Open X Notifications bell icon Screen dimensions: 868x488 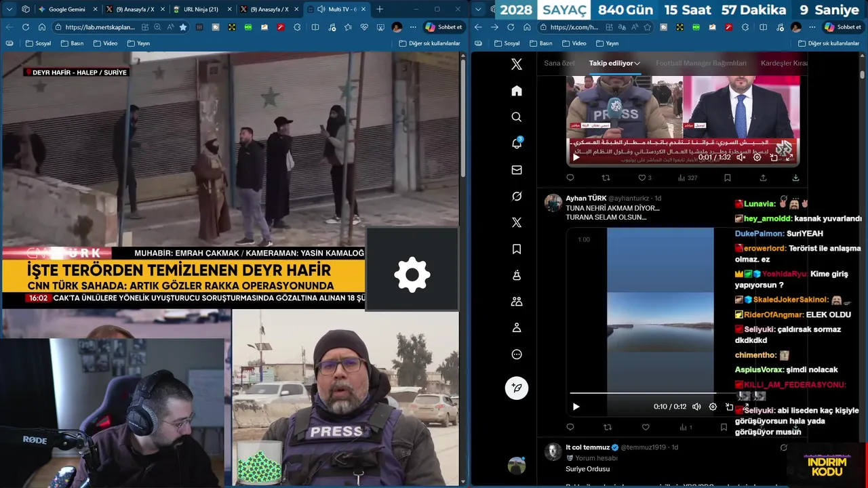(x=517, y=143)
